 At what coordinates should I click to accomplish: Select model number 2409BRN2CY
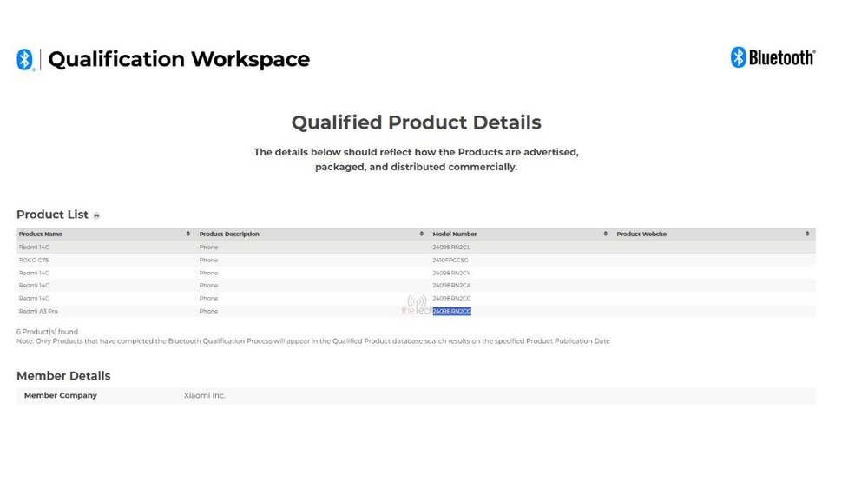coord(451,273)
